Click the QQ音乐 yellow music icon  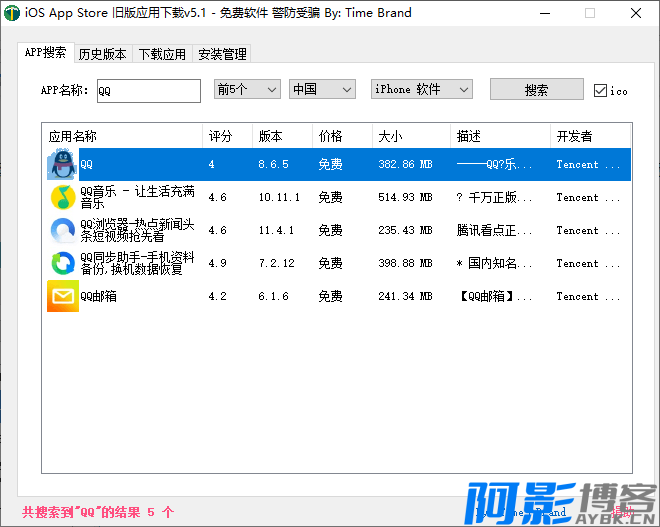click(x=63, y=197)
